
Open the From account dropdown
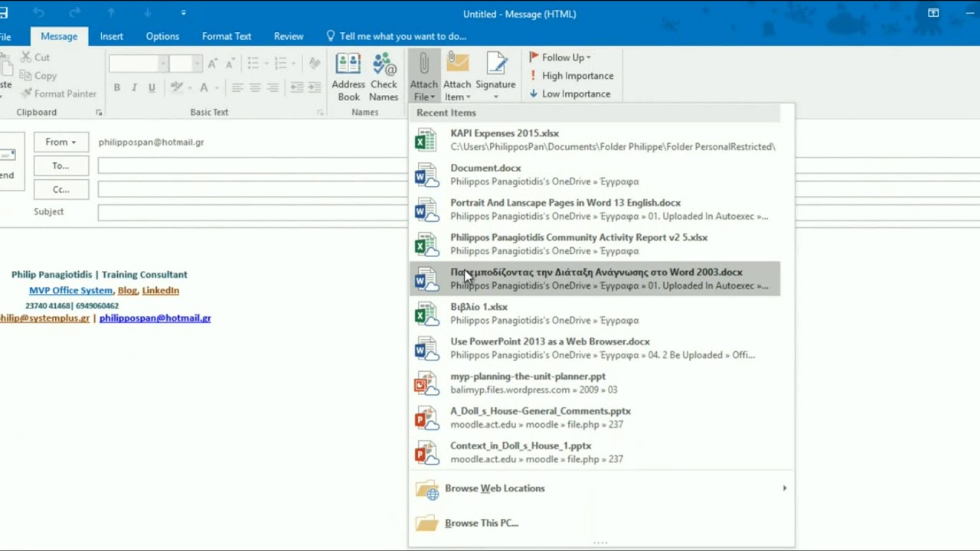60,142
